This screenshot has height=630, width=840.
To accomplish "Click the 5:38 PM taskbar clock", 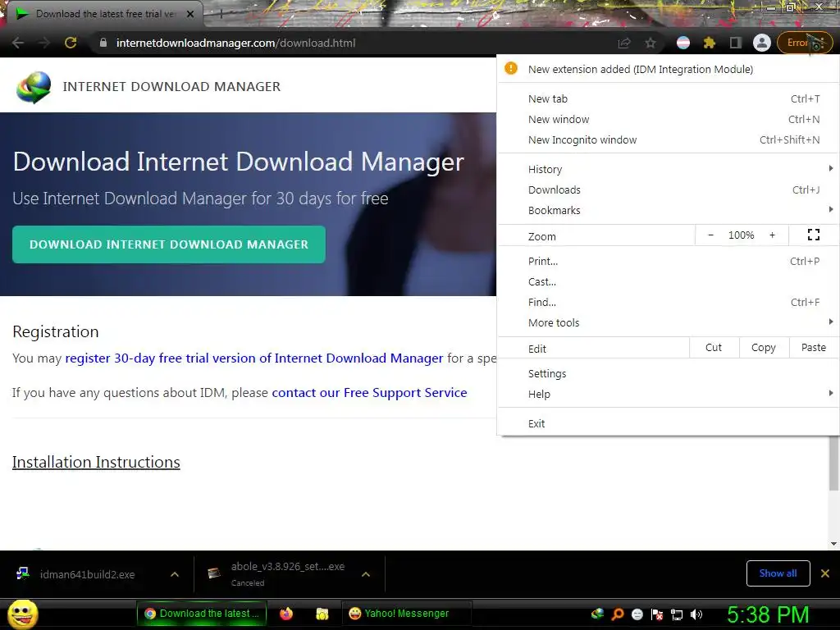I will click(768, 614).
